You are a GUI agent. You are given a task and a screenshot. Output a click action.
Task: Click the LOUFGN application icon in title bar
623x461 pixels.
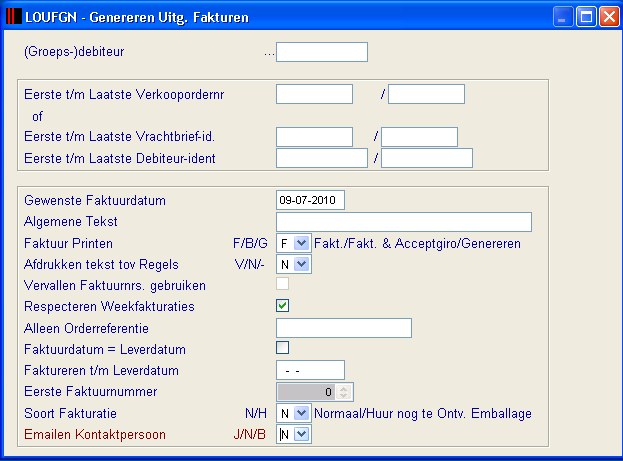[14, 16]
